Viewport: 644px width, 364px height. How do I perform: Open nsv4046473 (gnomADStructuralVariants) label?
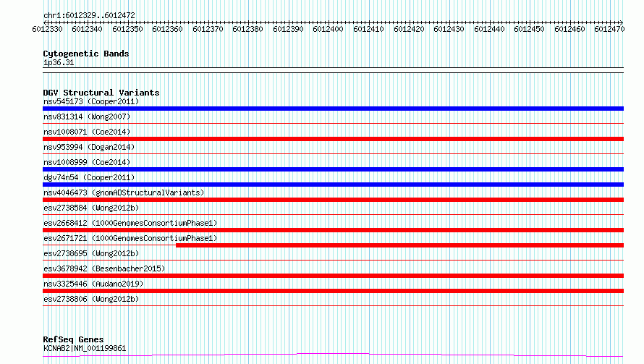(x=124, y=192)
